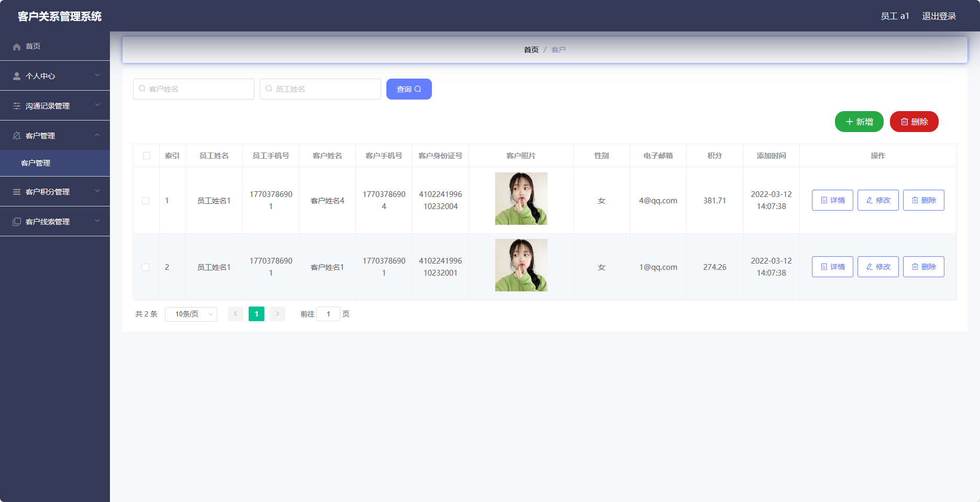
Task: Click the home icon in sidebar
Action: pos(17,47)
